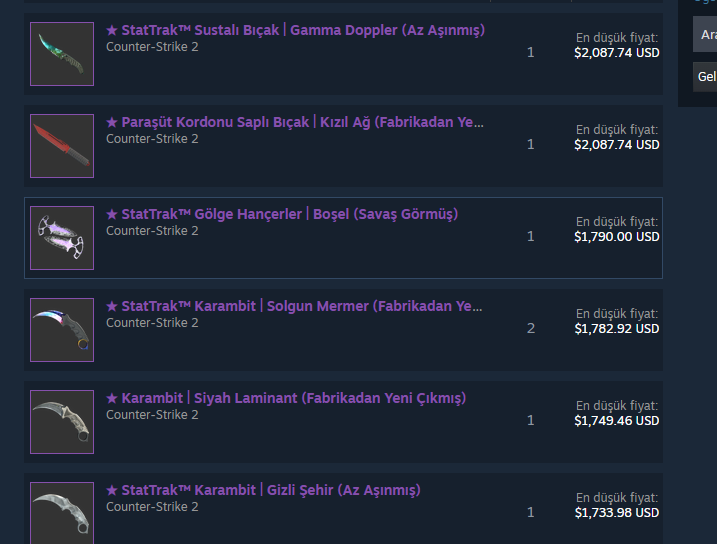The height and width of the screenshot is (544, 717).
Task: Click the $1,733.98 USD price text
Action: [x=616, y=513]
